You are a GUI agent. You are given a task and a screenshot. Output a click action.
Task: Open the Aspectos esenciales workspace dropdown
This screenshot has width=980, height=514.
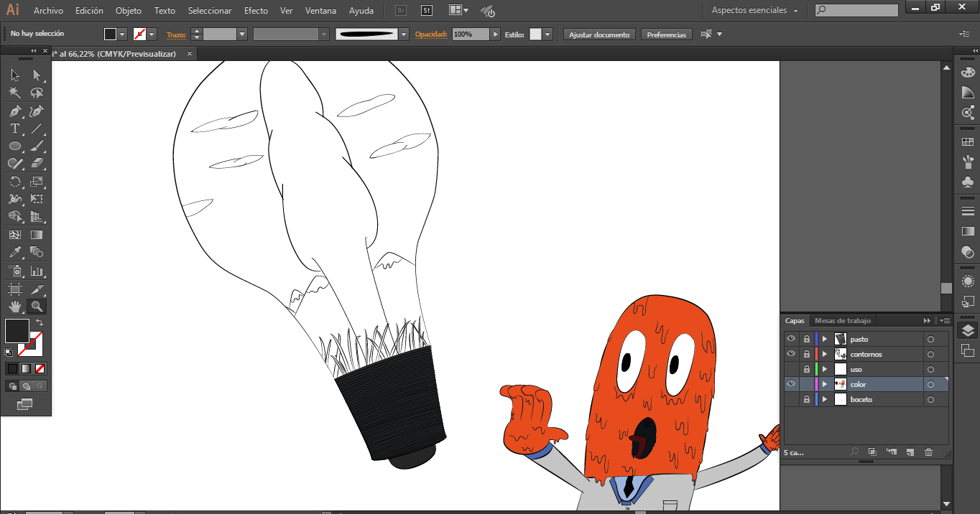click(754, 11)
